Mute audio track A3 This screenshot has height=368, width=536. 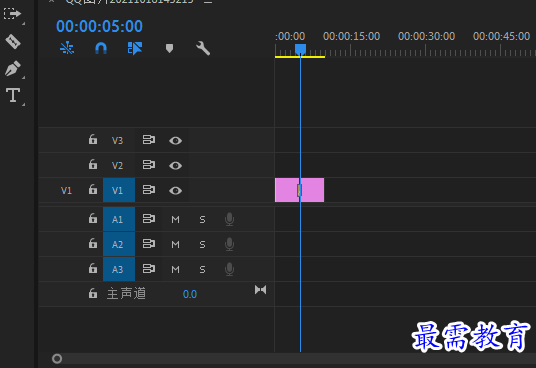175,269
